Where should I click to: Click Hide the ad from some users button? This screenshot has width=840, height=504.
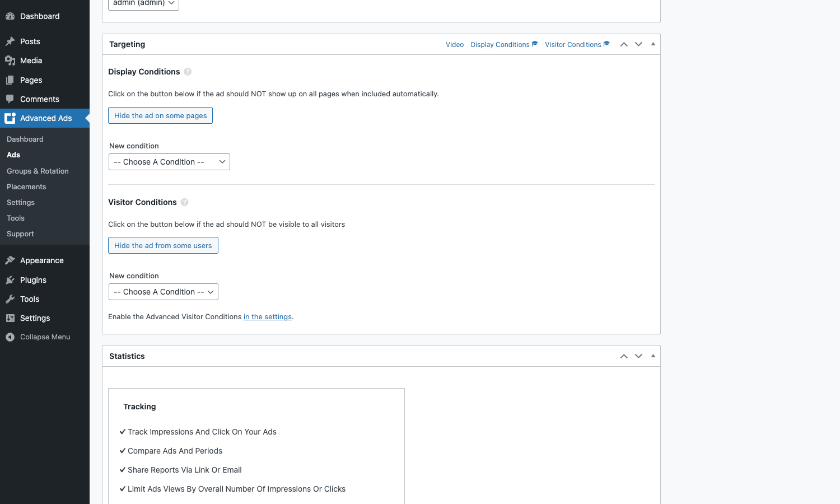[x=163, y=245]
